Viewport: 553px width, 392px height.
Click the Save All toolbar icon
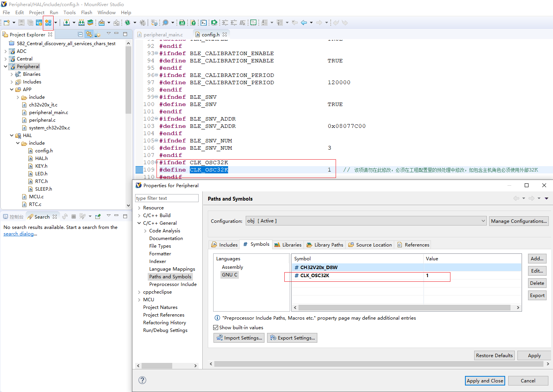[x=30, y=23]
